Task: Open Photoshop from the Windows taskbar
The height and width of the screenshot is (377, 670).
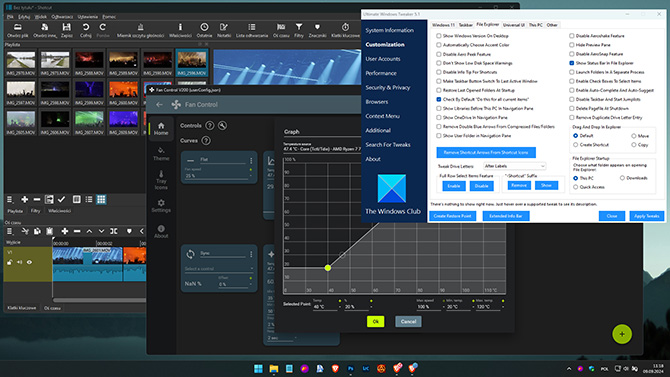Action: [x=350, y=368]
